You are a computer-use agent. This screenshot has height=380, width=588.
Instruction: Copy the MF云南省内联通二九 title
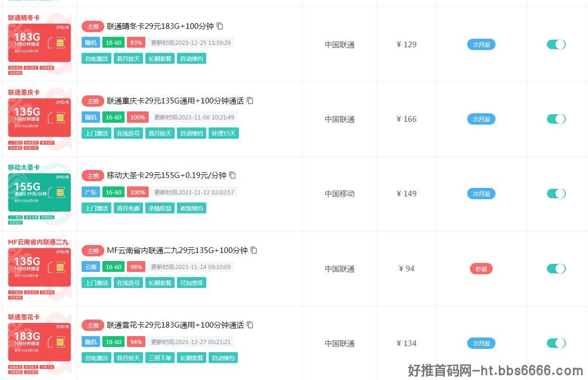(254, 251)
